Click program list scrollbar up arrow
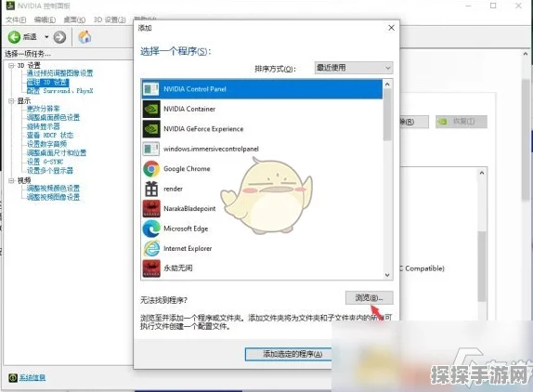Image resolution: width=533 pixels, height=392 pixels. [x=387, y=84]
